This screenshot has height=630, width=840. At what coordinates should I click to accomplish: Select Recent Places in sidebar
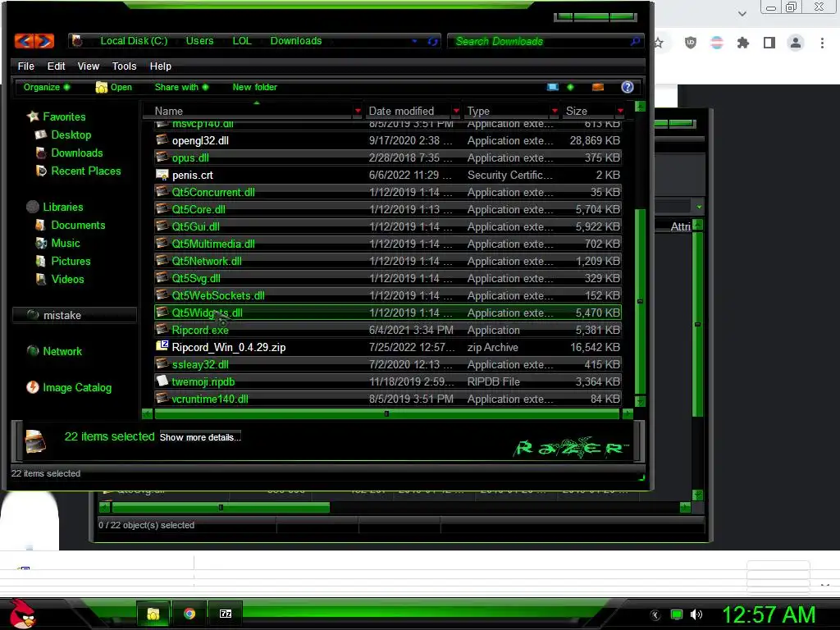(85, 171)
